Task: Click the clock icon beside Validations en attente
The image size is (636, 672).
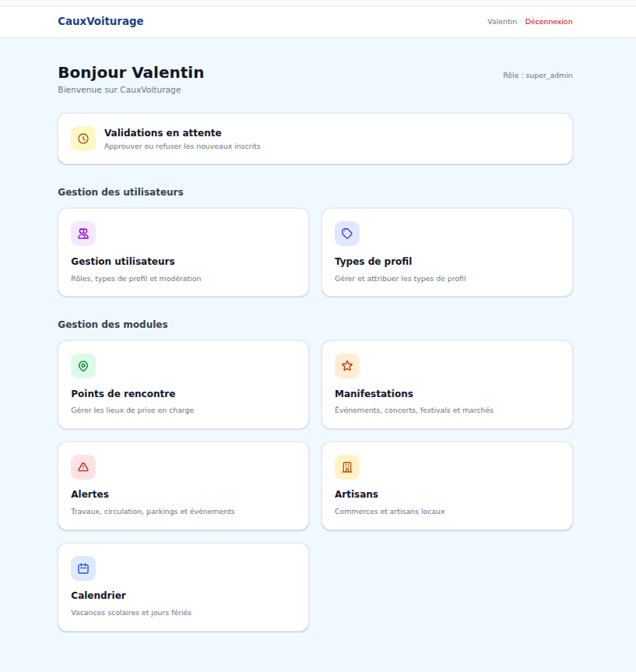Action: click(83, 139)
